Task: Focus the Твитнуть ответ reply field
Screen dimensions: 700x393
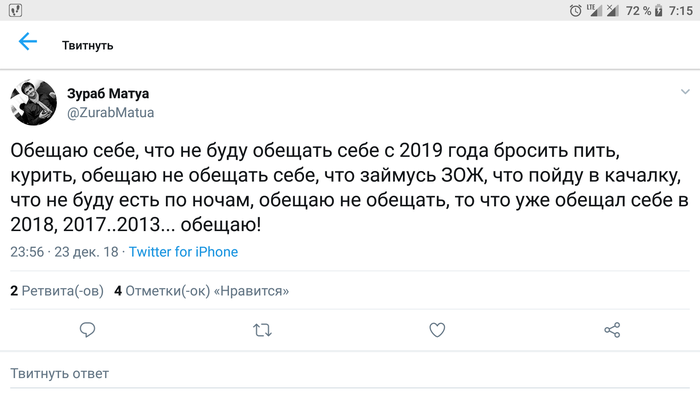Action: [350, 373]
